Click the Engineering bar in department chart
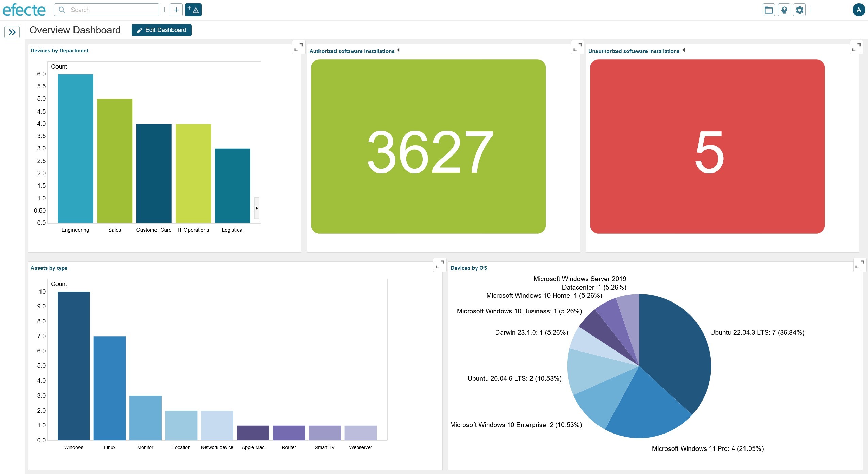The width and height of the screenshot is (868, 474). click(x=75, y=148)
